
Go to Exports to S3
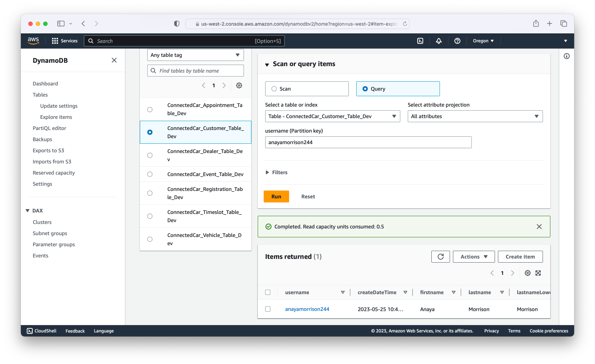click(x=48, y=150)
